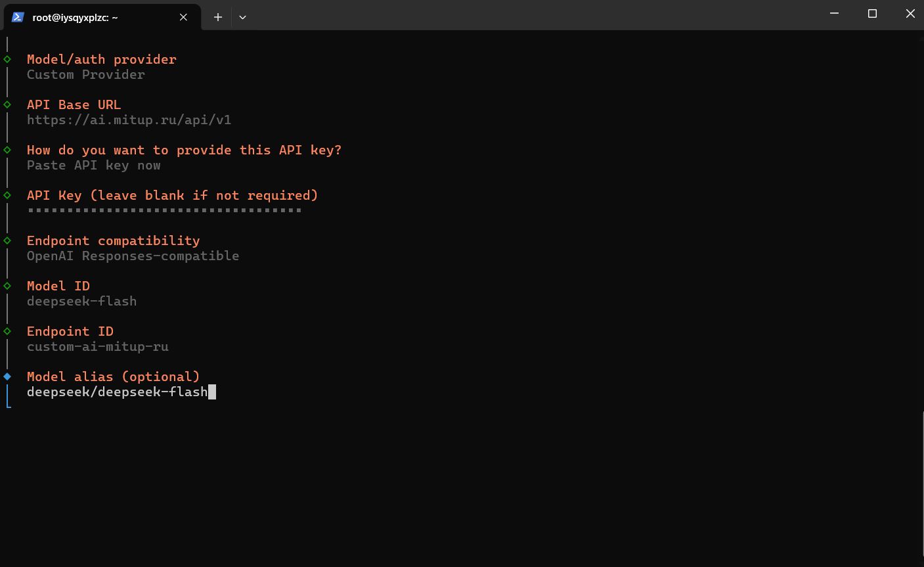Minimize the terminal window
The height and width of the screenshot is (567, 924).
(834, 13)
